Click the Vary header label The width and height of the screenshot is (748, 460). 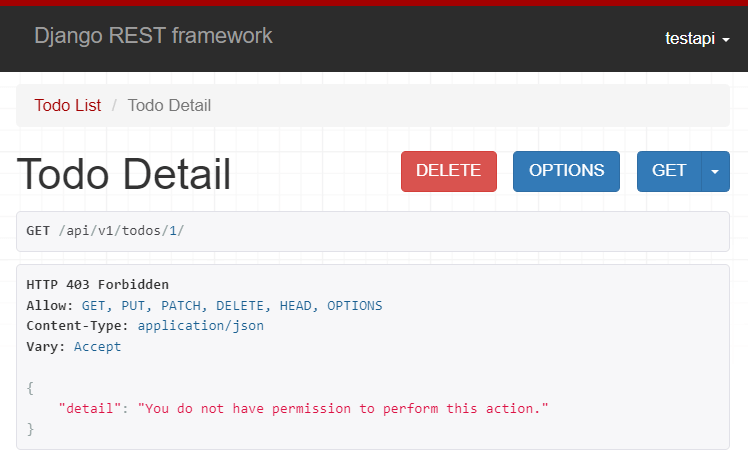pyautogui.click(x=45, y=347)
